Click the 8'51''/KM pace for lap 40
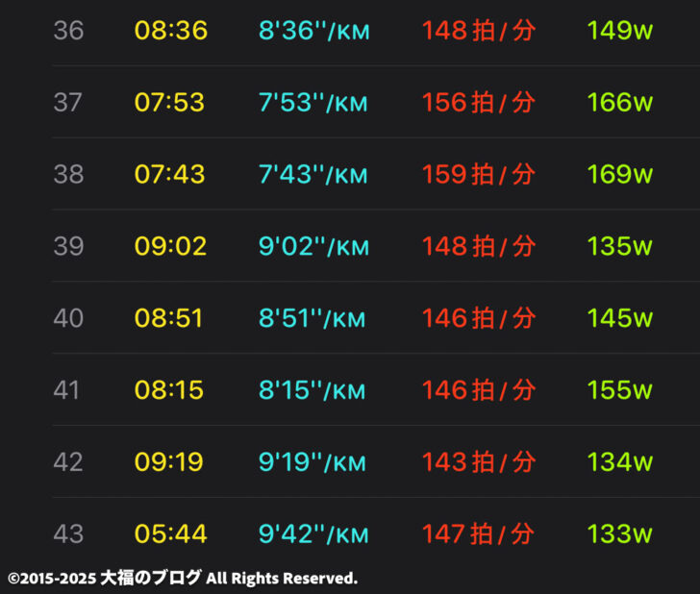The image size is (700, 594). (312, 318)
